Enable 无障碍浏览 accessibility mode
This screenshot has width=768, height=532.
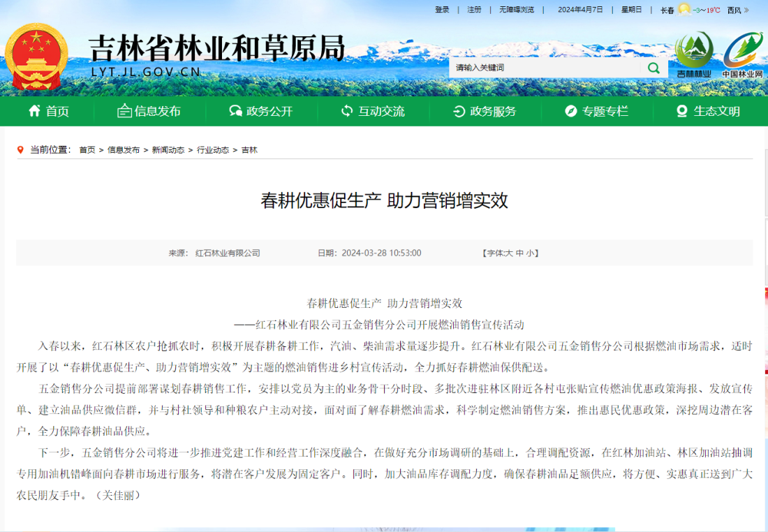tap(517, 10)
